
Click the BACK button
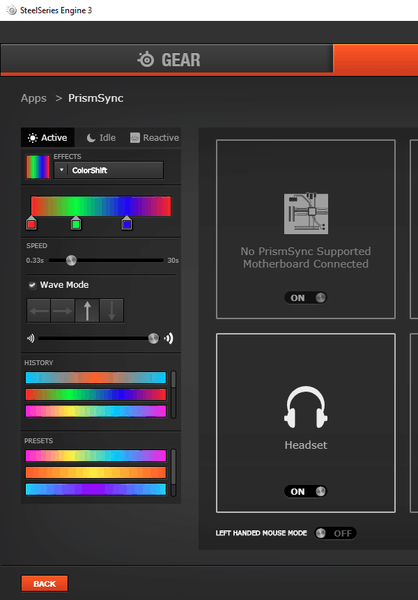[45, 584]
